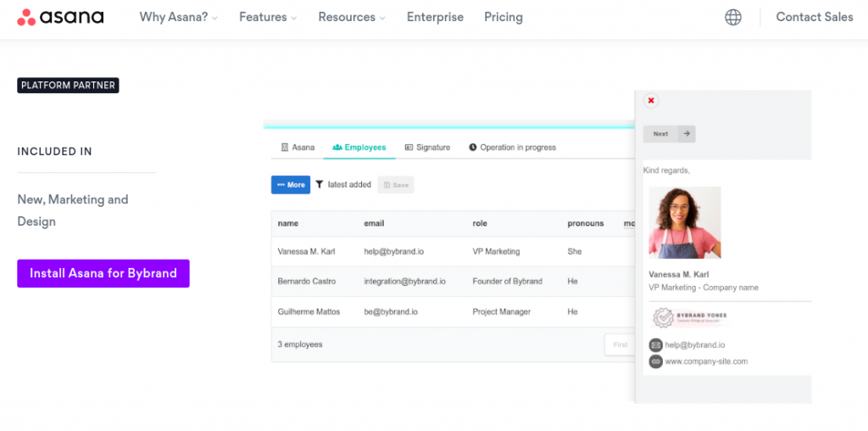
Task: Click the Save button
Action: pos(396,185)
